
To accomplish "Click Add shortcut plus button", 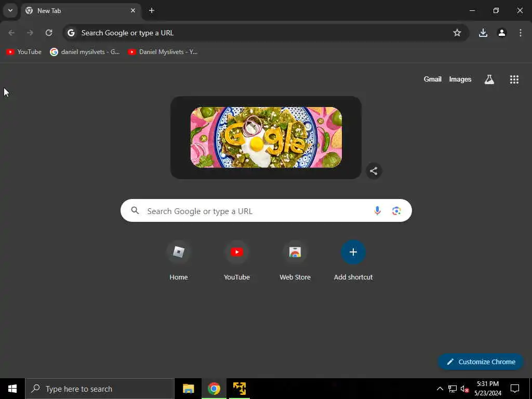I will point(353,252).
